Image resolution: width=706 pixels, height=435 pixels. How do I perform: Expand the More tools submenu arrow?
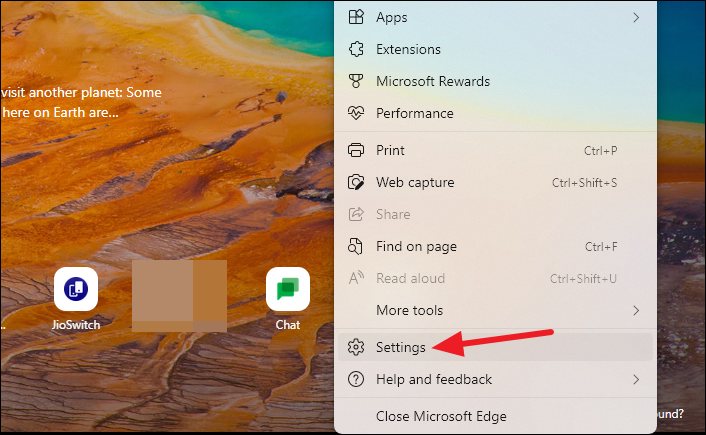click(x=636, y=310)
